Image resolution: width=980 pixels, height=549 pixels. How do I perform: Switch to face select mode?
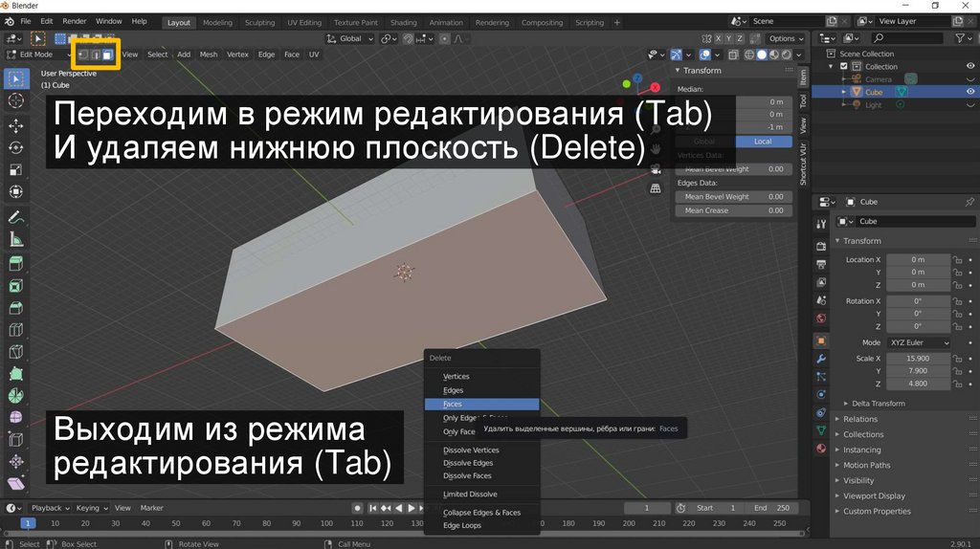pyautogui.click(x=107, y=55)
